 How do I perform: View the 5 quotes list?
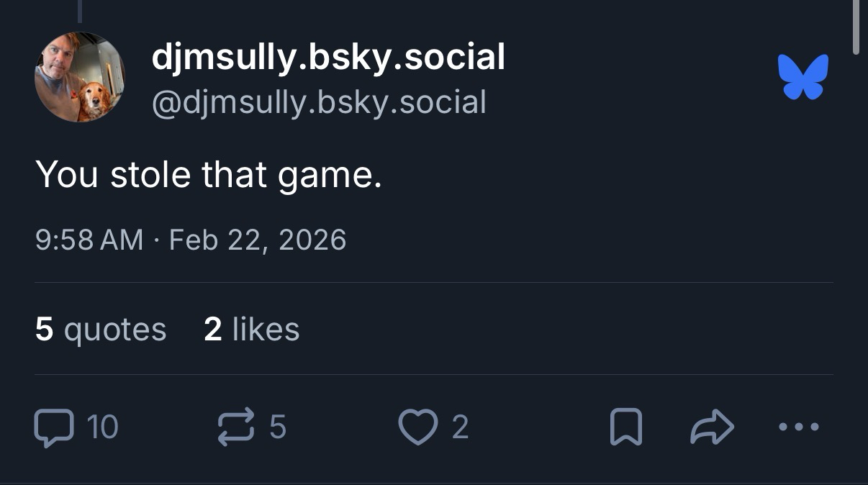pos(101,329)
